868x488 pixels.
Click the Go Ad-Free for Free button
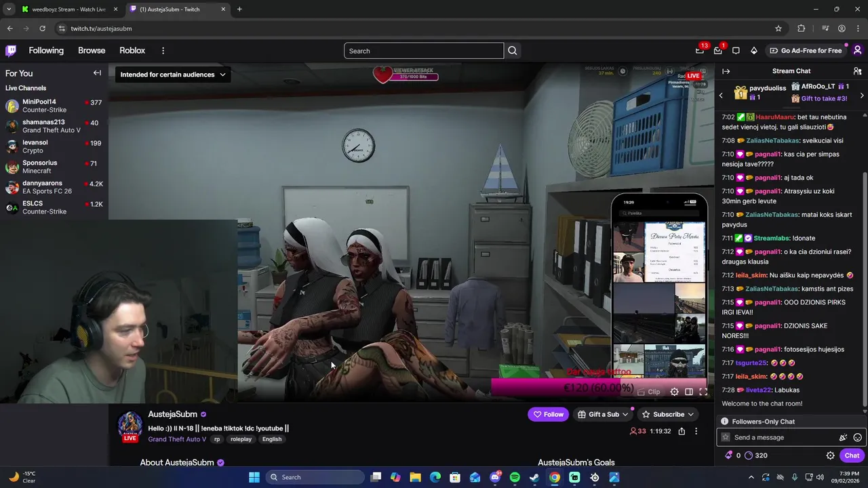(x=806, y=51)
